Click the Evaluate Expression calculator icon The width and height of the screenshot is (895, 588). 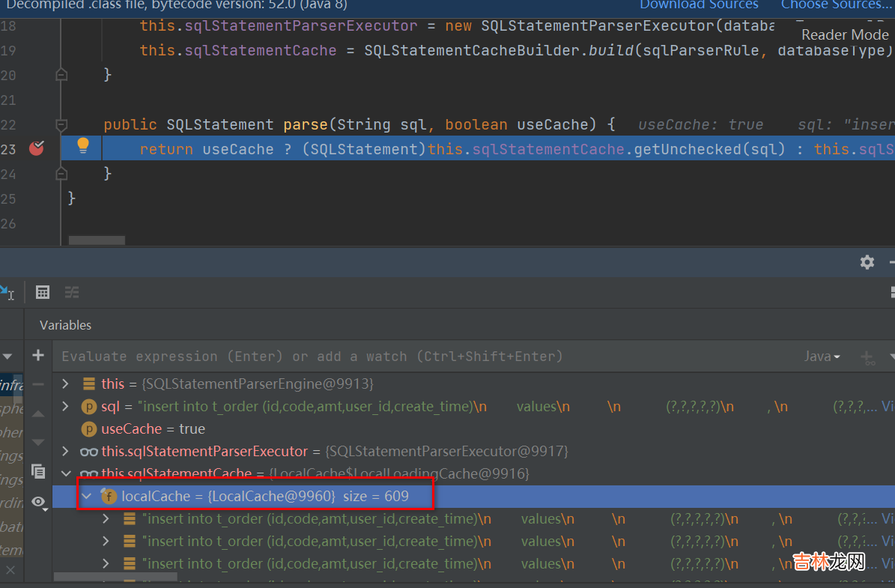43,292
